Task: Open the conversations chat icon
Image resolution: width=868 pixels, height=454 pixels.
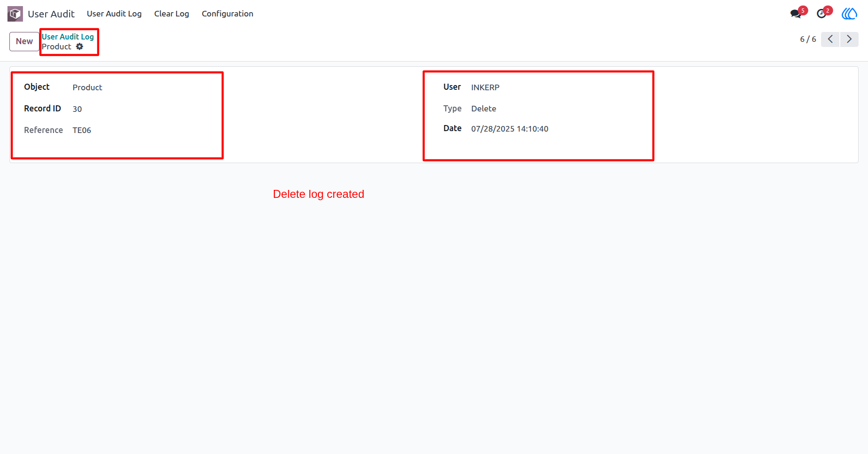Action: click(x=796, y=14)
